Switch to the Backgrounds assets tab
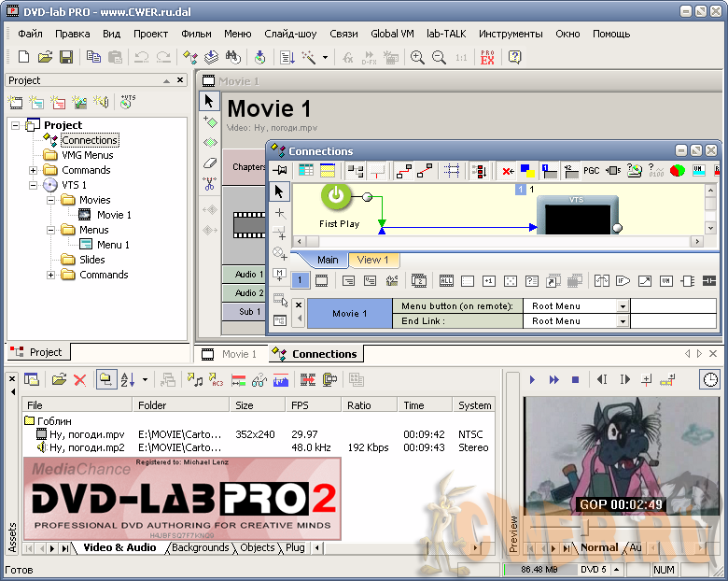Viewport: 728px width, 581px height. click(x=200, y=548)
